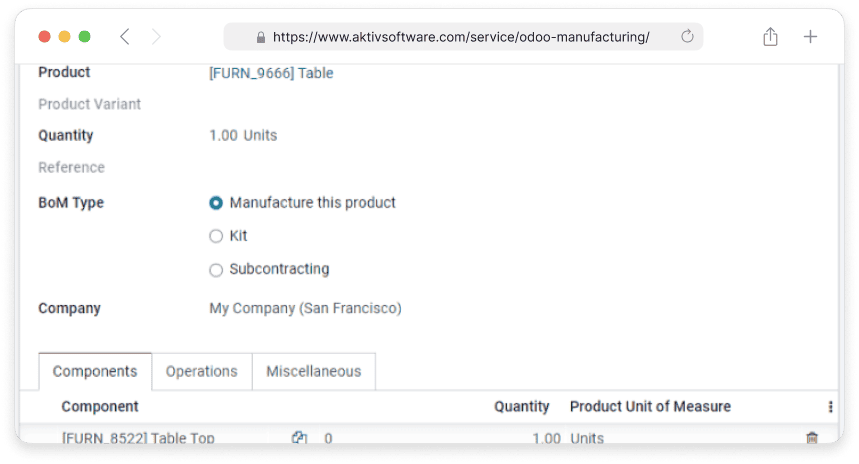
Task: Open a new tab with plus icon
Action: coord(810,37)
